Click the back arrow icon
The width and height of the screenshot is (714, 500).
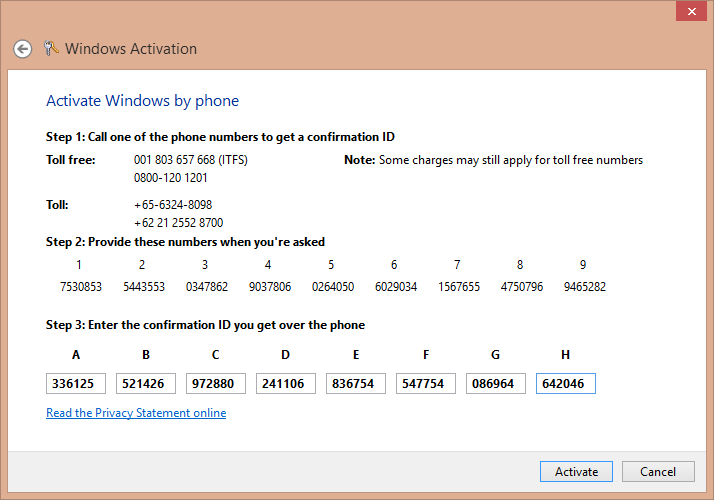click(x=22, y=49)
